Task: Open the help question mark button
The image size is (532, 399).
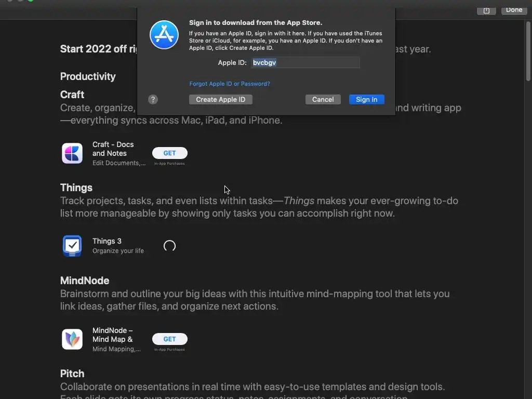Action: pyautogui.click(x=153, y=99)
